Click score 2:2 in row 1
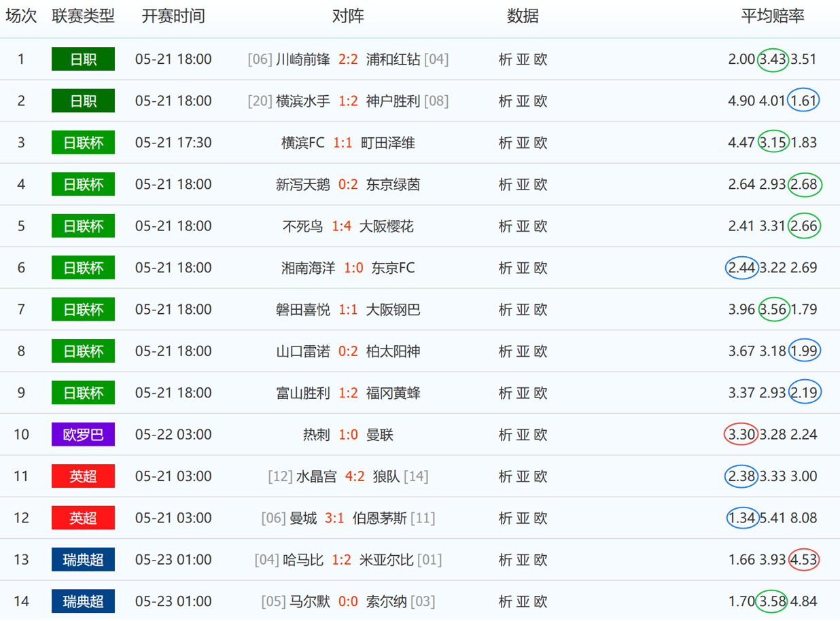Viewport: 840px width, 621px height. [348, 60]
